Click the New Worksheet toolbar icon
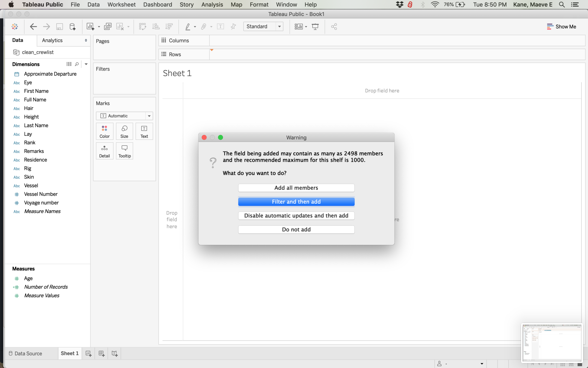The width and height of the screenshot is (588, 368). click(90, 26)
